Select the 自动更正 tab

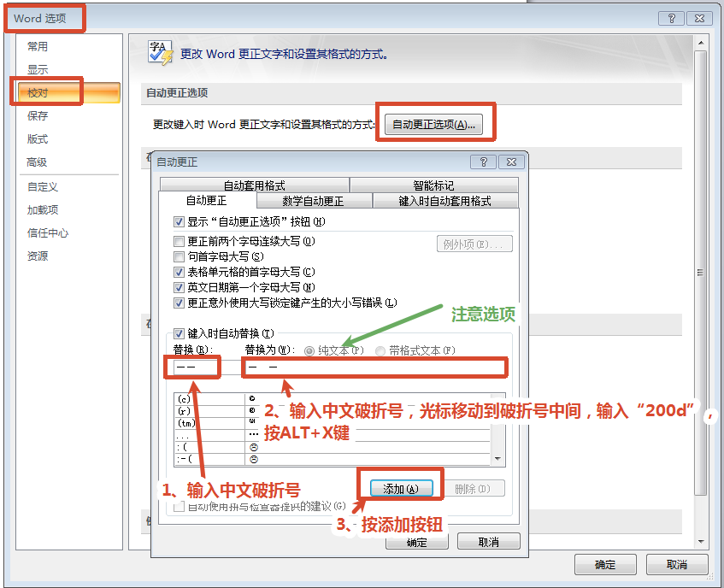click(206, 200)
